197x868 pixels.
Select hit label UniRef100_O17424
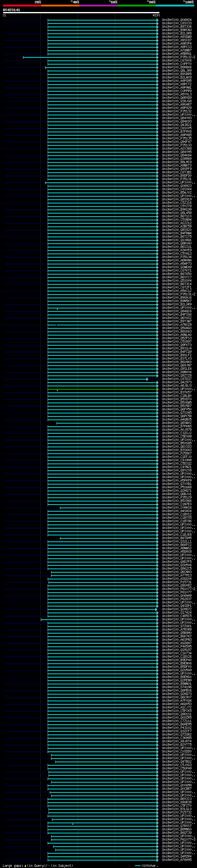point(177,612)
